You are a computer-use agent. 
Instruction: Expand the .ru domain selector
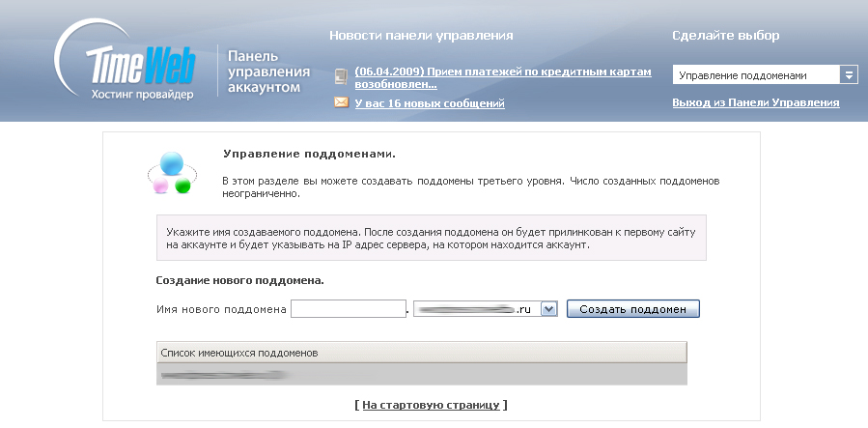click(x=548, y=309)
